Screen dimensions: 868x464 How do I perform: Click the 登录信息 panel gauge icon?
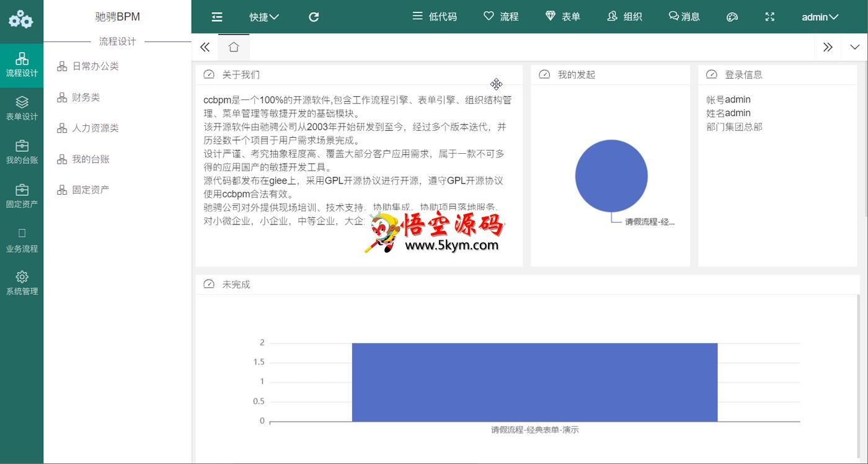click(x=712, y=74)
